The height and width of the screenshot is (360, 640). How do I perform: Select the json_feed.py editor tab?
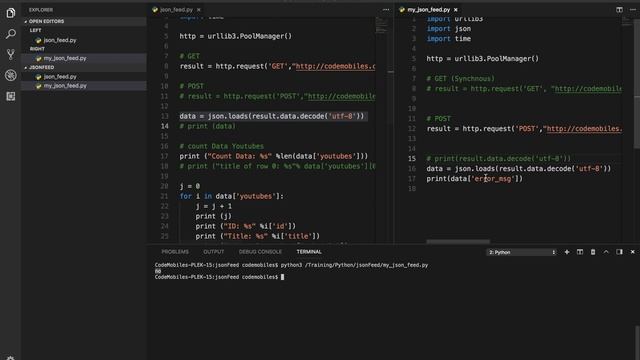[176, 10]
